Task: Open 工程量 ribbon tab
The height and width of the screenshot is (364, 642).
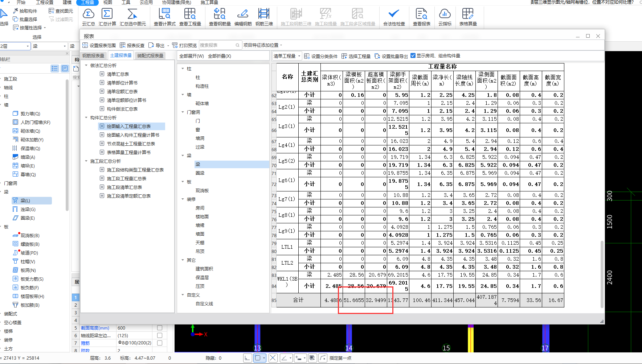Action: [x=87, y=2]
